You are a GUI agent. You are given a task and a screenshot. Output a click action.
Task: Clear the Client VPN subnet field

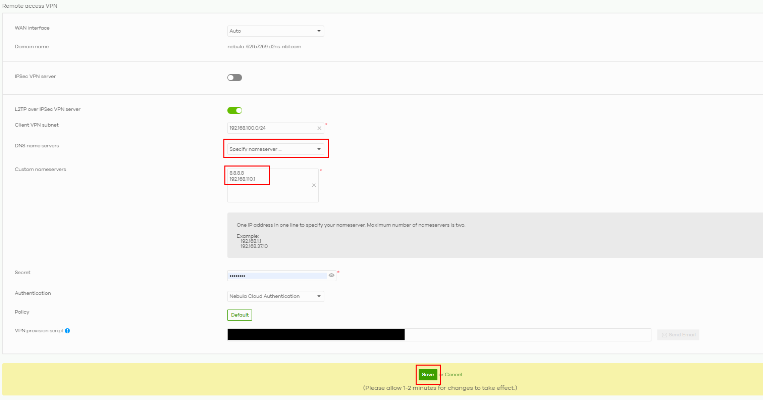[319, 128]
